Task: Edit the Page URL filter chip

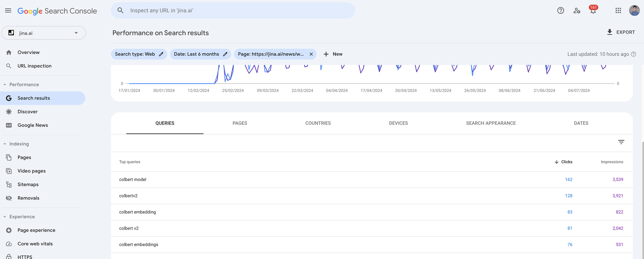Action: [x=275, y=54]
